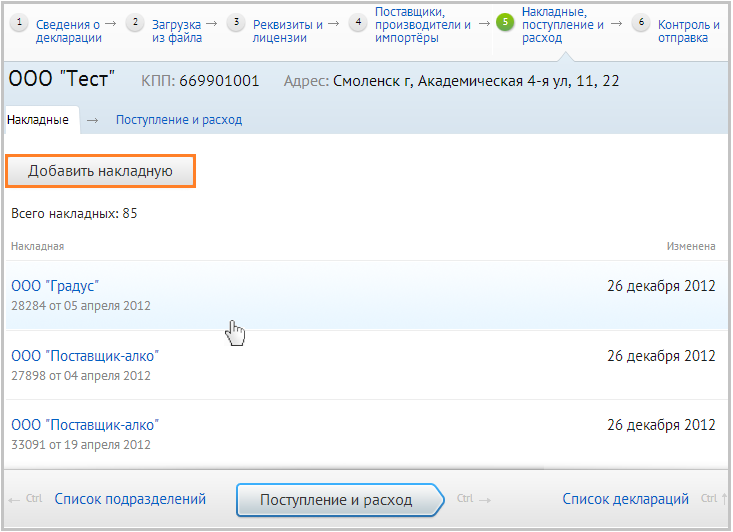
Task: Click 'Добавить накладную' button
Action: pos(100,171)
